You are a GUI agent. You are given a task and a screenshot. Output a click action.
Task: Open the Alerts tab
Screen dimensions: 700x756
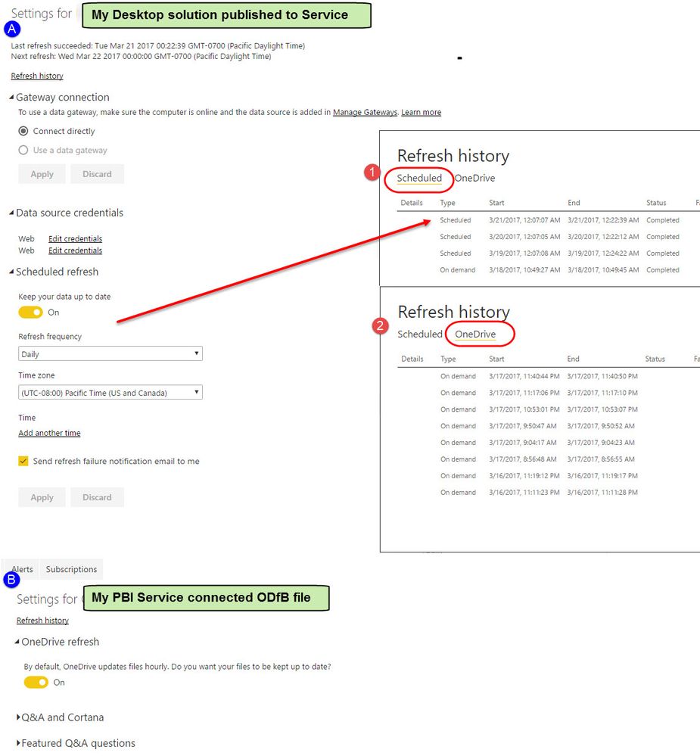tap(22, 569)
